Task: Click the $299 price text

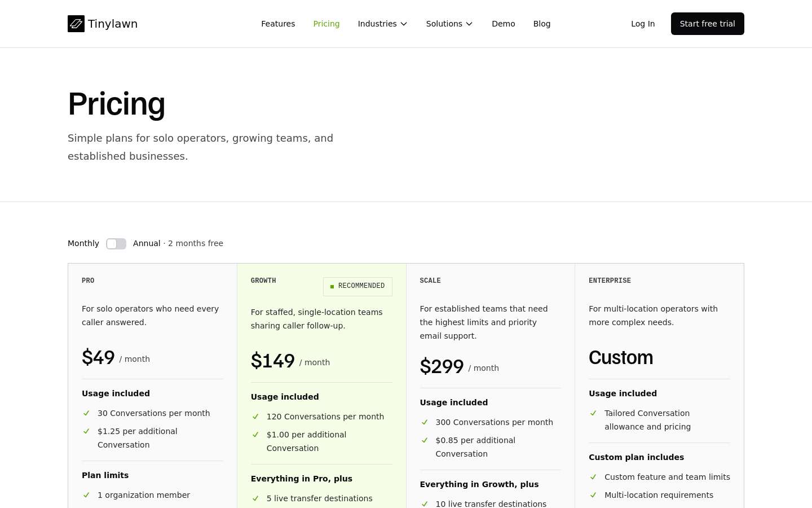Action: [x=442, y=367]
